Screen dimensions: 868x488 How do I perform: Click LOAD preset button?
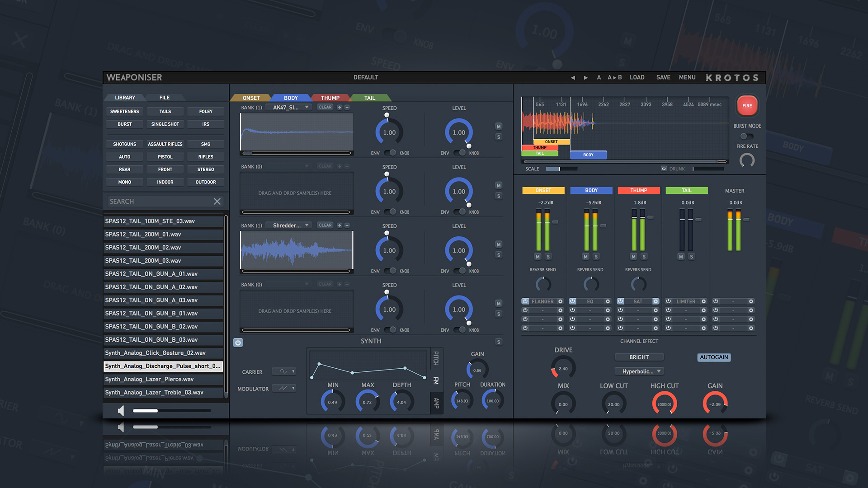[637, 78]
